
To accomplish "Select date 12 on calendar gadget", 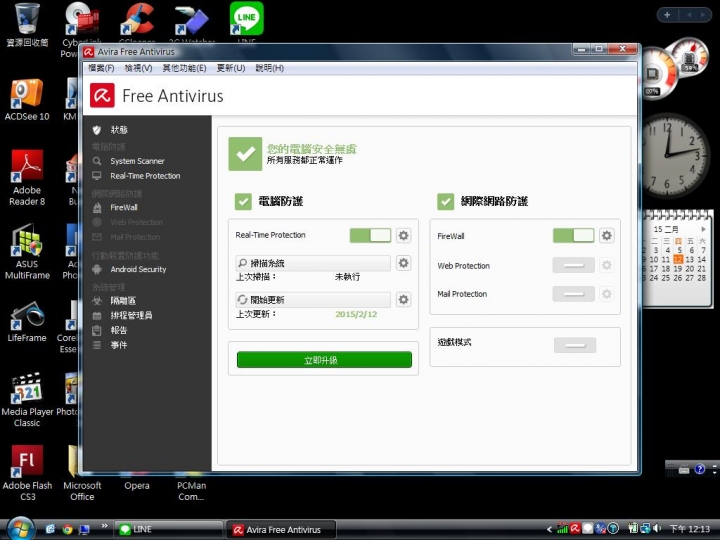I will click(678, 259).
